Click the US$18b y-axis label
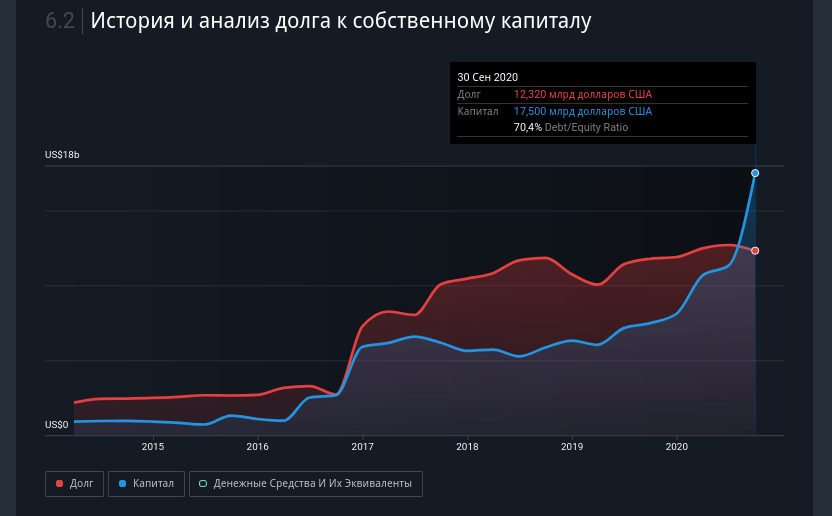 point(62,155)
